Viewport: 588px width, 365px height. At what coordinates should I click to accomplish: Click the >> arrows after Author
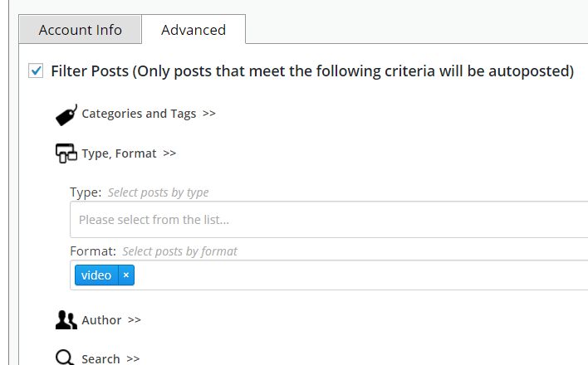coord(135,319)
